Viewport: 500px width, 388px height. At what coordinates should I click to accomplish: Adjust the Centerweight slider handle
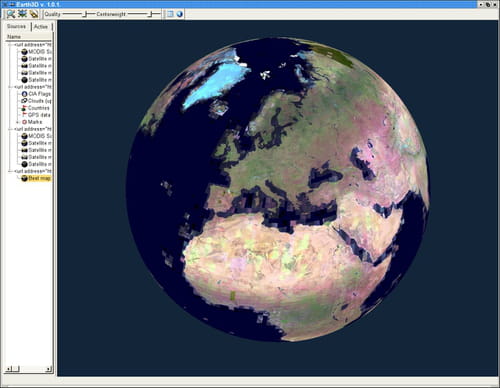click(x=151, y=14)
